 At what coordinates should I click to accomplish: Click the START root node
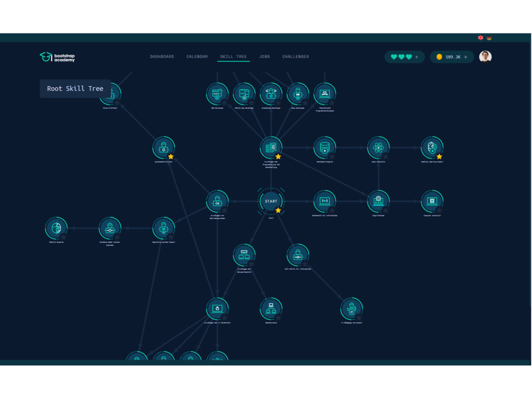pos(271,201)
